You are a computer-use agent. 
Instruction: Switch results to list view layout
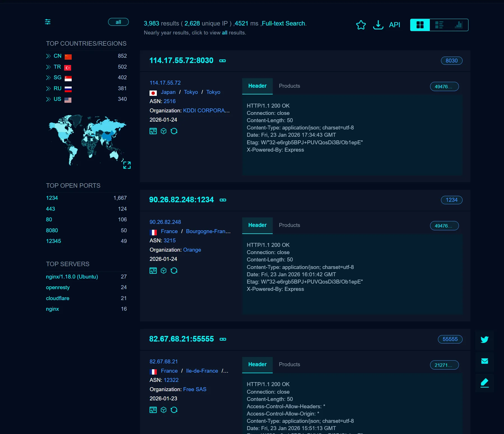[439, 25]
